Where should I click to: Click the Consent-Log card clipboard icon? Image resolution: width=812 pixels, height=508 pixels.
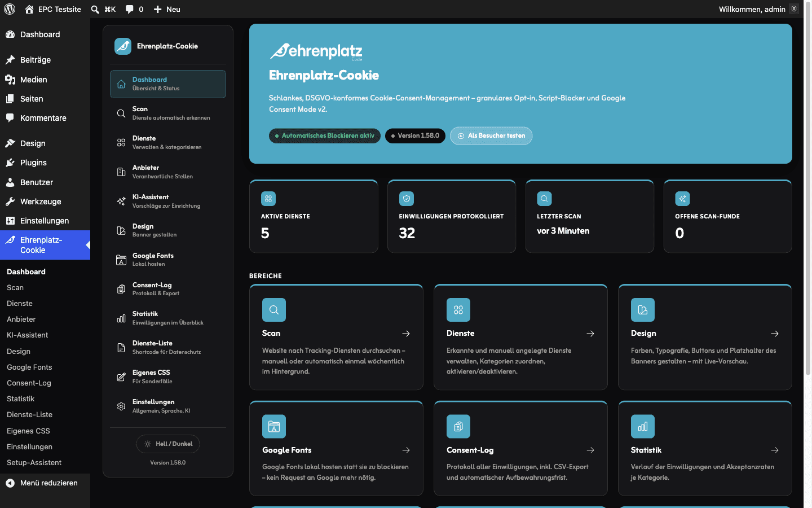click(x=458, y=427)
